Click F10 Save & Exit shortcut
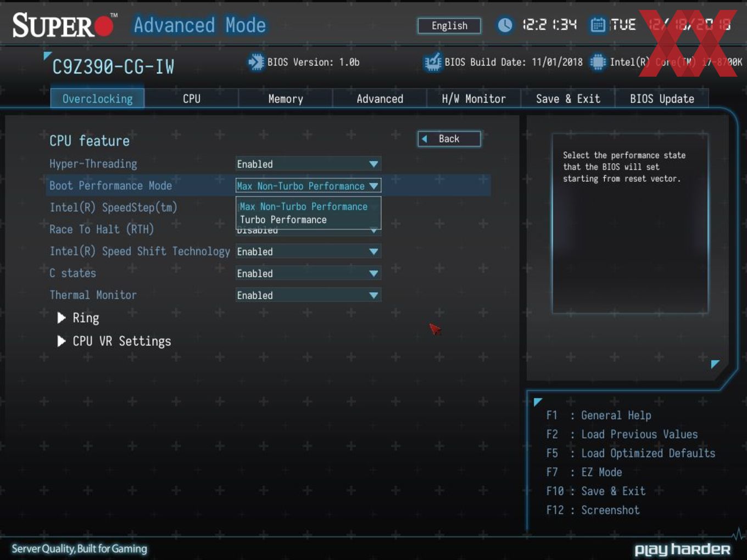The width and height of the screenshot is (747, 560). (595, 491)
